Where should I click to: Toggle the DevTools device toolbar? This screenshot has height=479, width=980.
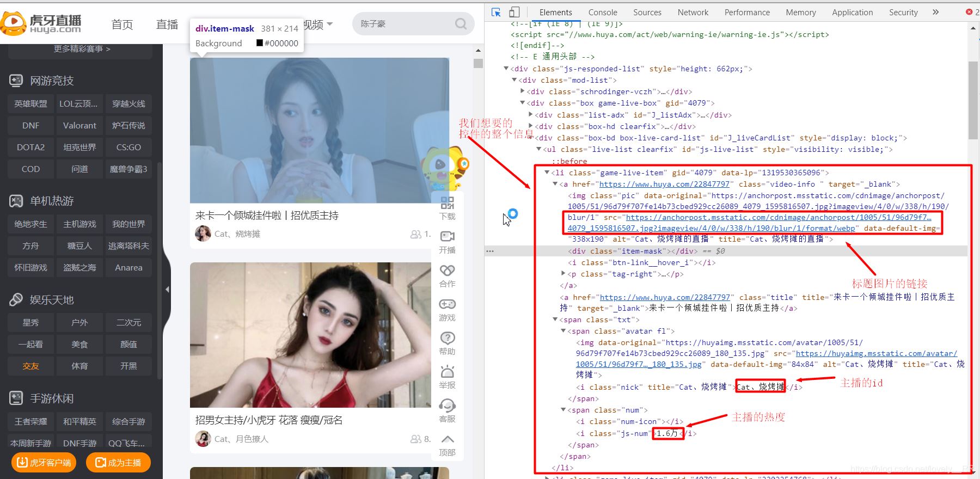click(514, 12)
